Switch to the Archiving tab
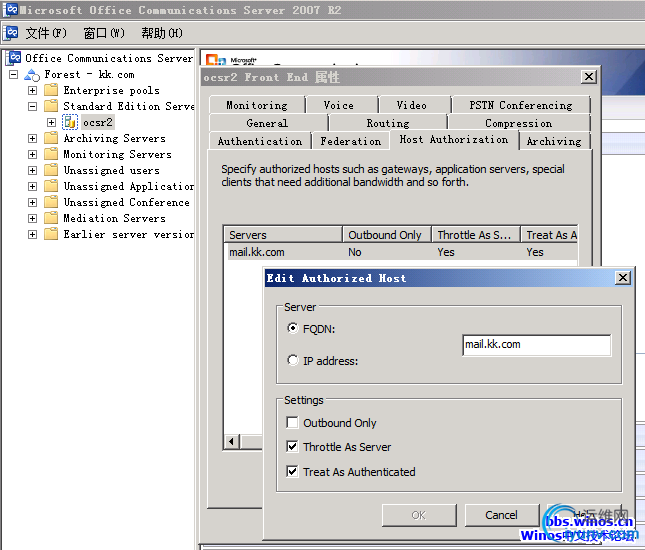The image size is (645, 550). click(554, 141)
